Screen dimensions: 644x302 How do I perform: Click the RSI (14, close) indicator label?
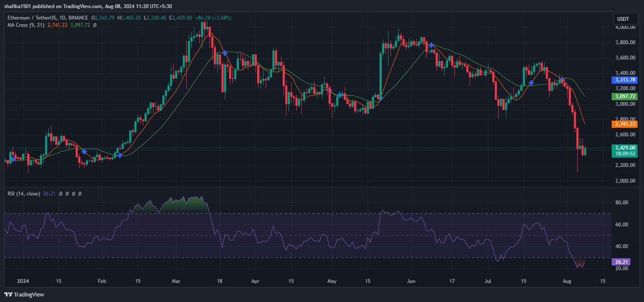[24, 194]
